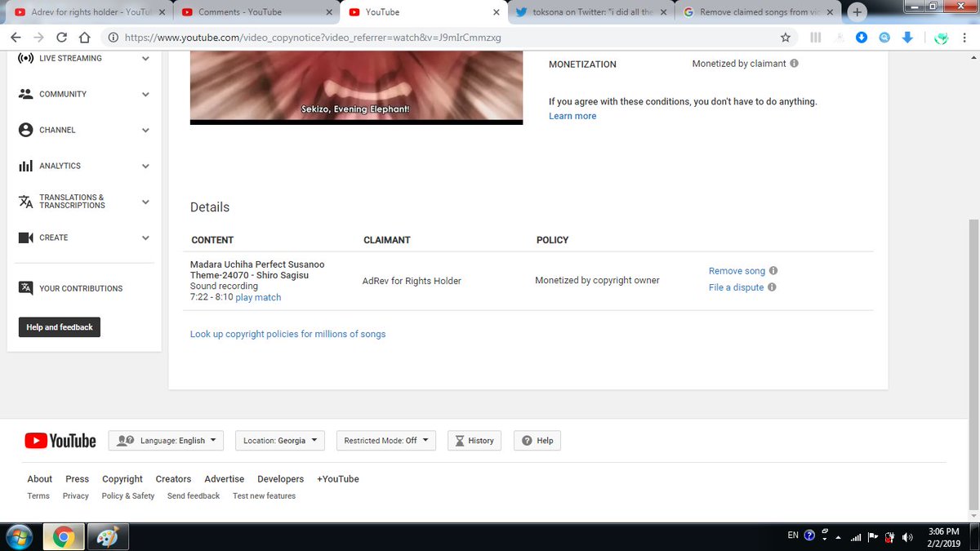Open Look up copyright policies link

coord(287,334)
